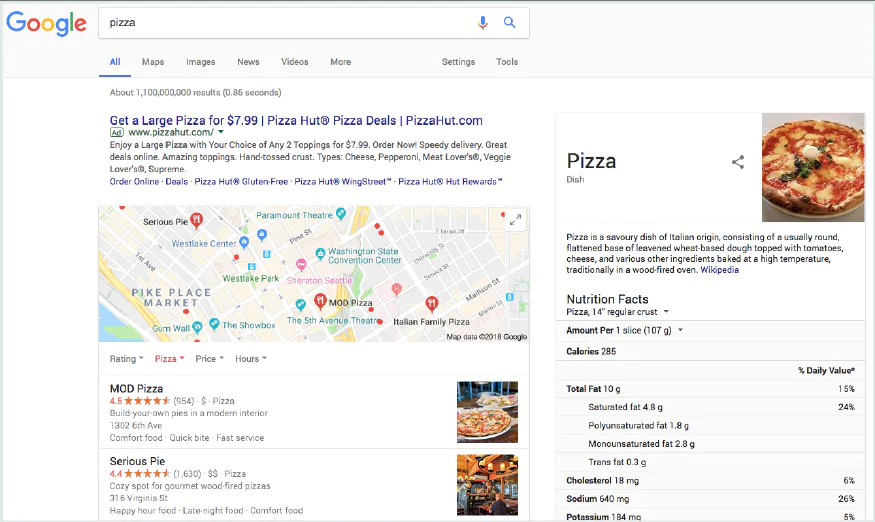875x522 pixels.
Task: Change Amount Per 1 slice dropdown
Action: (624, 330)
